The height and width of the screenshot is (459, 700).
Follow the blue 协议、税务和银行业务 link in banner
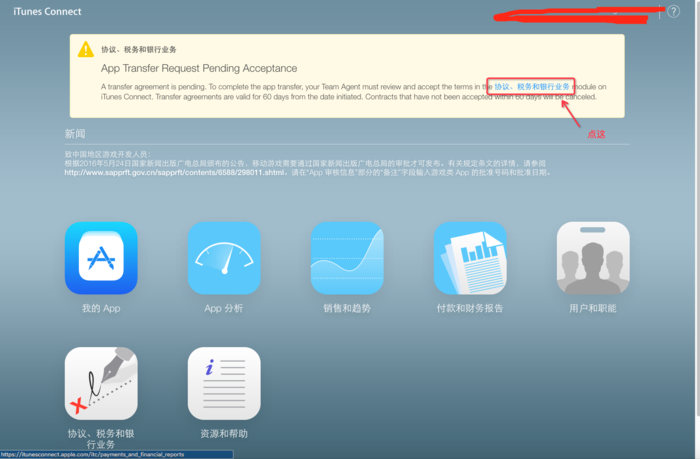tap(532, 87)
